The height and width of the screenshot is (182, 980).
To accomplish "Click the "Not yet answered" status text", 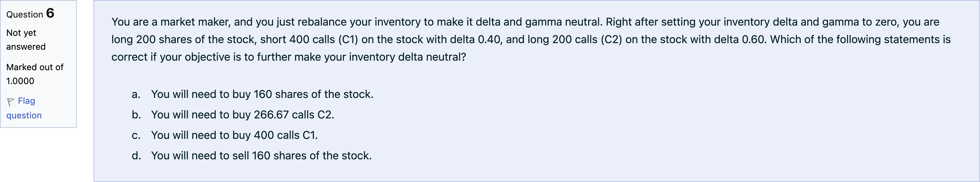I will coord(26,40).
